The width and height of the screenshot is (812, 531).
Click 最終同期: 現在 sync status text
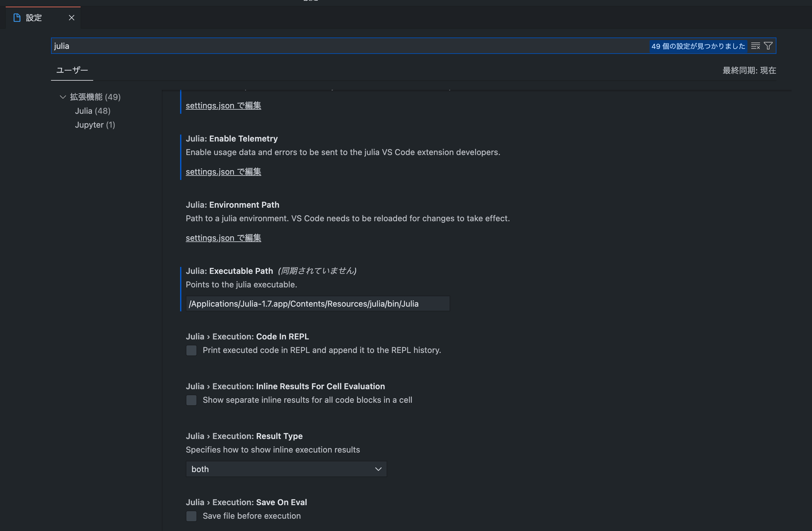749,70
